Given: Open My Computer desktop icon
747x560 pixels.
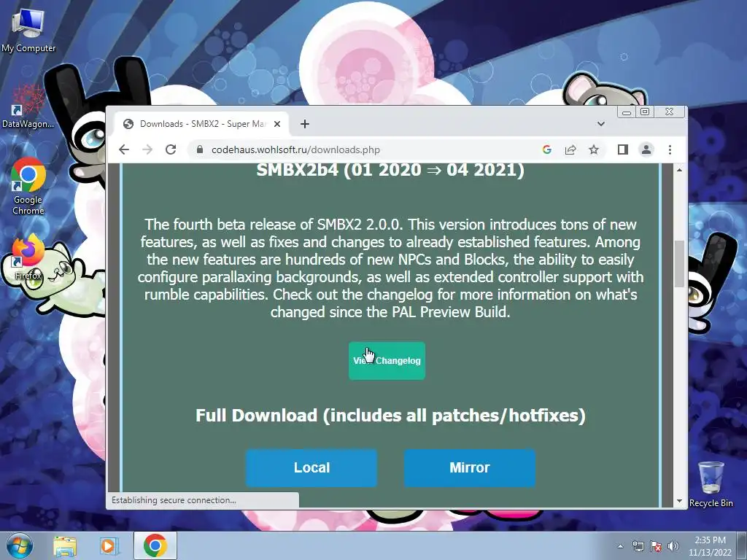Looking at the screenshot, I should pyautogui.click(x=28, y=30).
